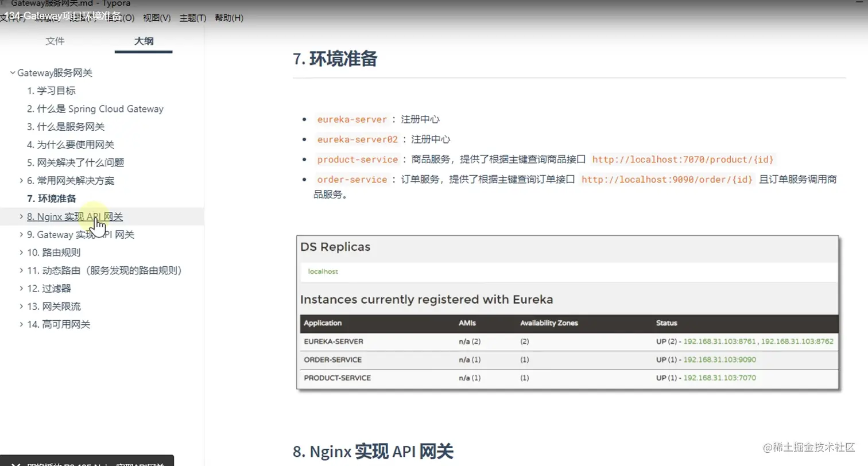Click the order-service code span

(x=352, y=180)
